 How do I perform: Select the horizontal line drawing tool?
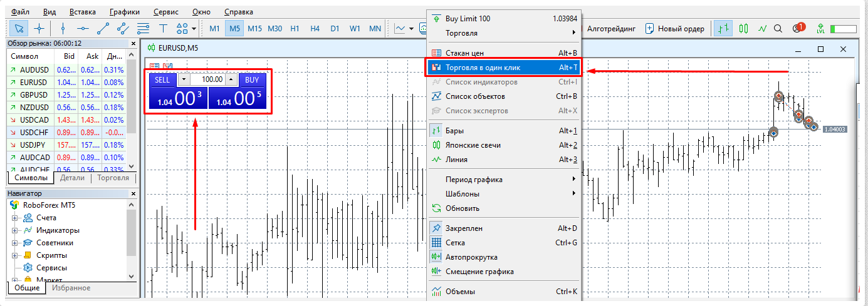[x=83, y=28]
